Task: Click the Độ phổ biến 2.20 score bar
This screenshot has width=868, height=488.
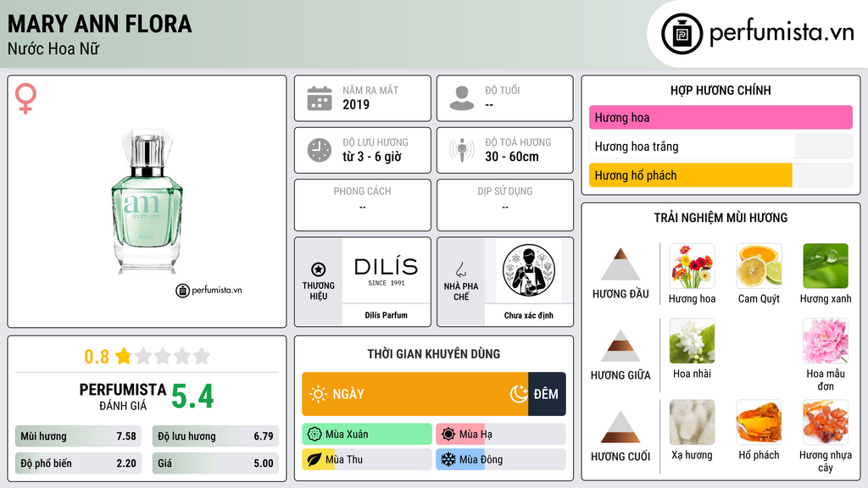Action: point(78,463)
